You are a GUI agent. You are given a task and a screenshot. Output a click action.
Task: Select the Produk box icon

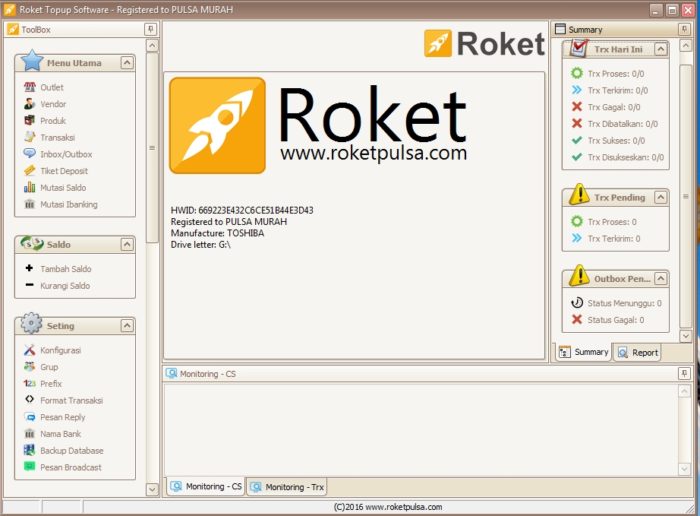click(29, 121)
